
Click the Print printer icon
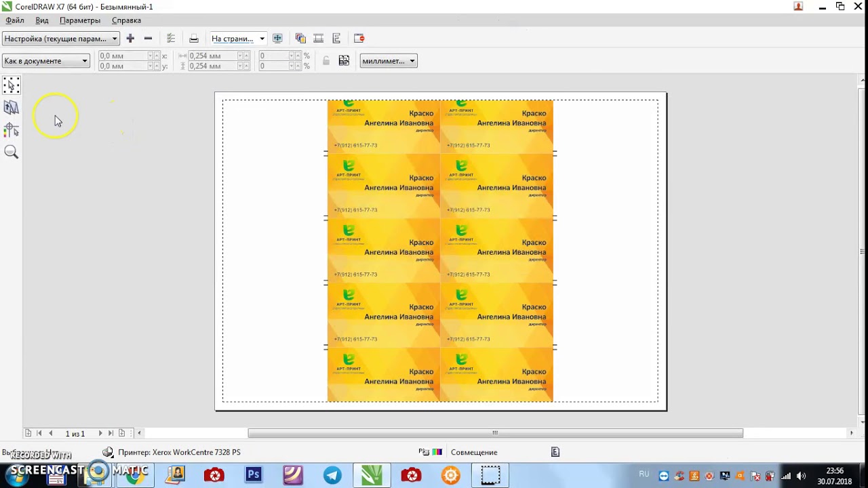click(x=194, y=39)
